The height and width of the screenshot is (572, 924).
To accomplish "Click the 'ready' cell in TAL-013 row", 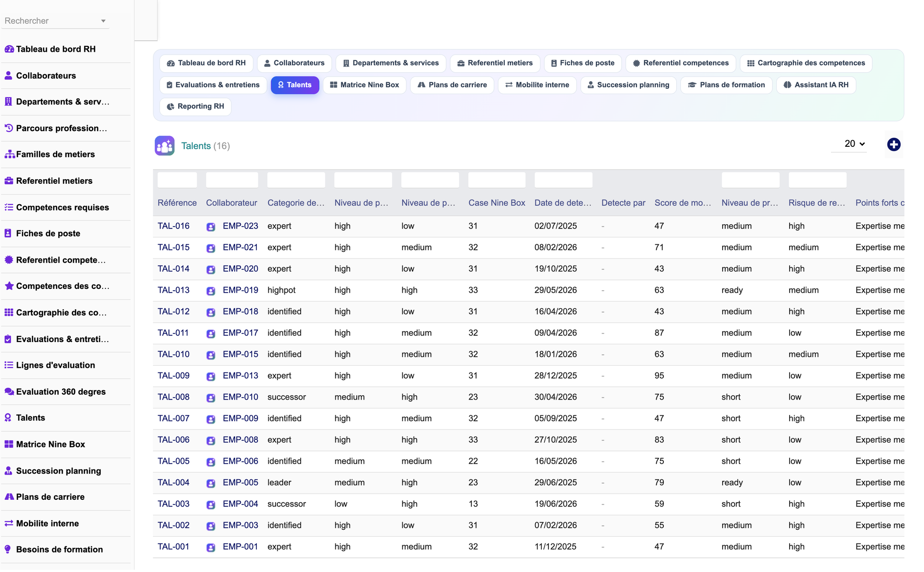I will (732, 290).
